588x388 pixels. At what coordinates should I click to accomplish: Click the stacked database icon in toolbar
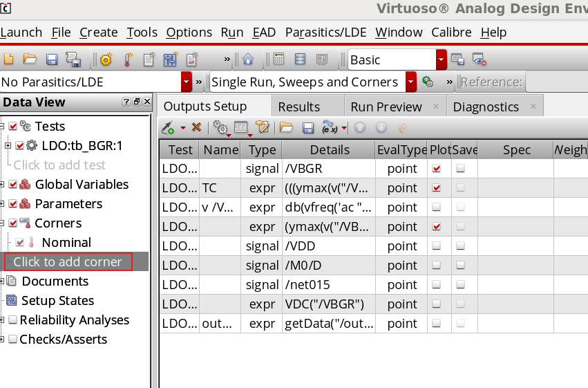(x=300, y=59)
